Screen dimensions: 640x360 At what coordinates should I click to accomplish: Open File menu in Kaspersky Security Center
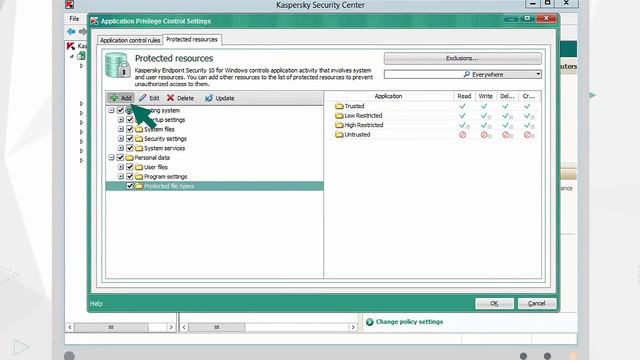tap(74, 19)
